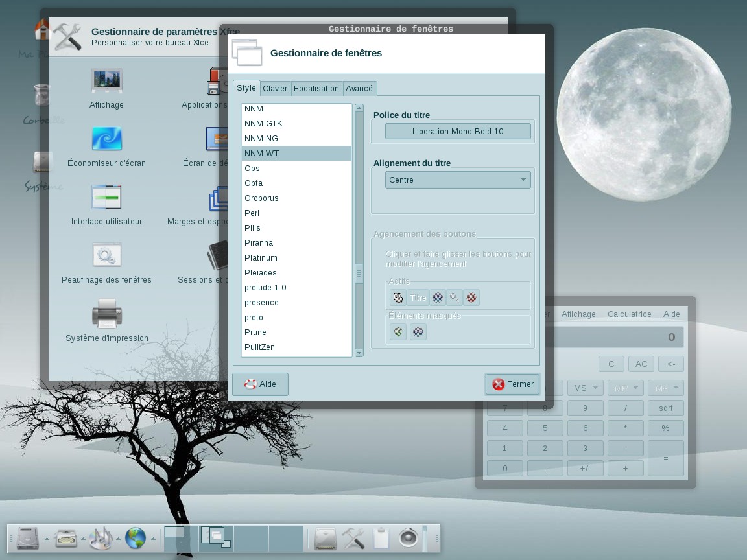The height and width of the screenshot is (560, 747).
Task: Open the Affichage menu in the calculator
Action: click(x=578, y=314)
